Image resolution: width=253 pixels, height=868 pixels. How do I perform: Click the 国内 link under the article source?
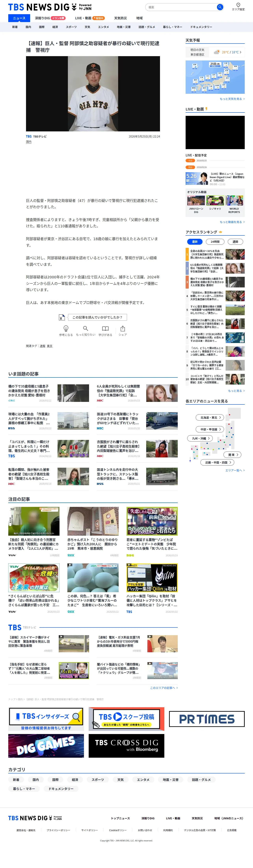click(x=29, y=142)
